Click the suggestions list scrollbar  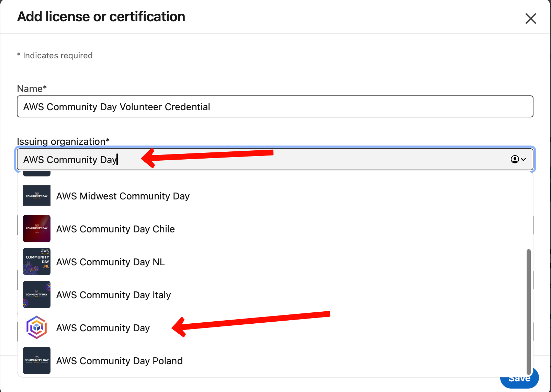click(x=529, y=312)
